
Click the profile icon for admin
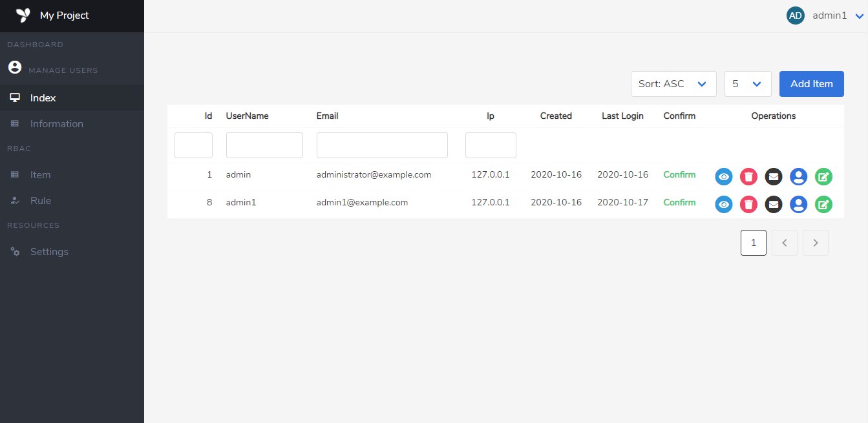click(799, 176)
